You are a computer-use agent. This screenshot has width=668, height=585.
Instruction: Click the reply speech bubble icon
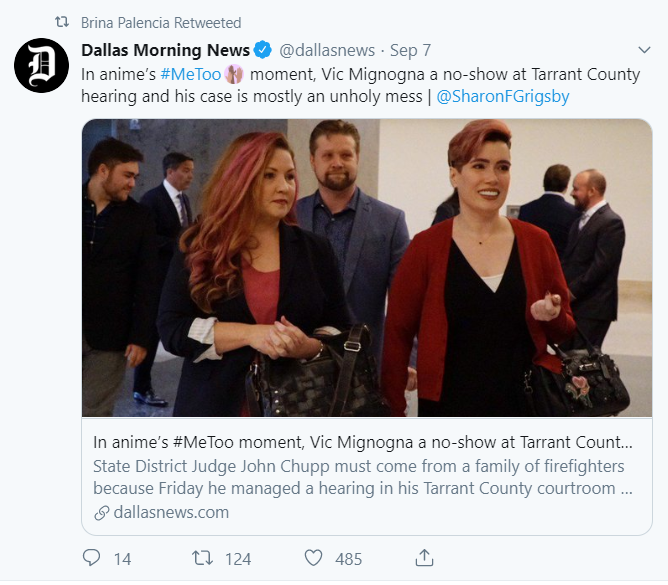click(x=91, y=557)
